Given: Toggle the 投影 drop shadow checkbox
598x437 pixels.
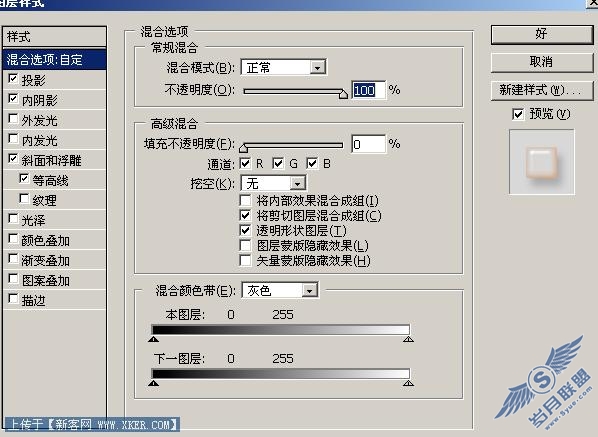Looking at the screenshot, I should [x=13, y=79].
